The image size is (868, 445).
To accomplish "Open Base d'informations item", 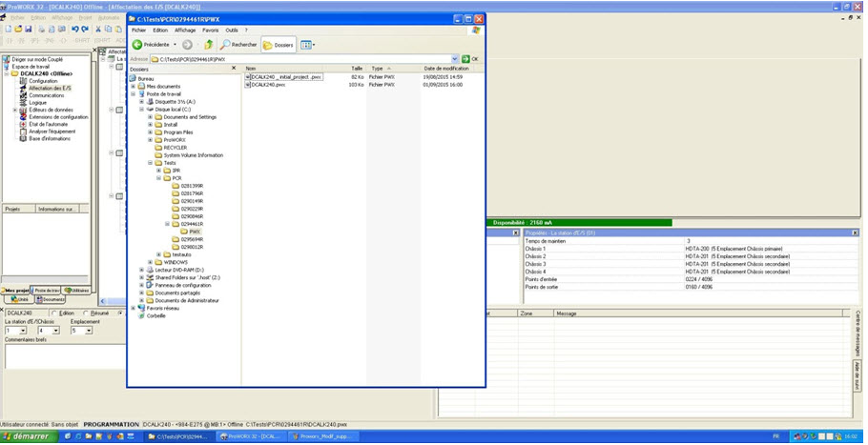I will [x=50, y=139].
